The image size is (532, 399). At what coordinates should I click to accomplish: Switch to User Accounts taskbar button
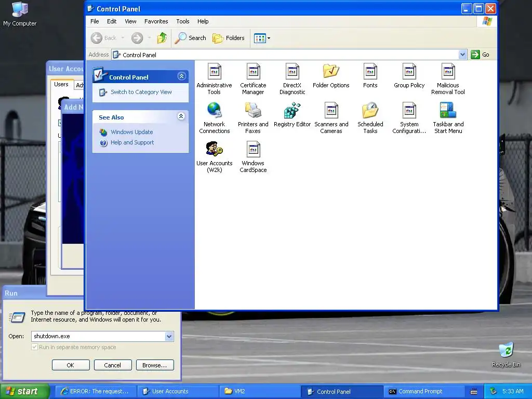(178, 391)
